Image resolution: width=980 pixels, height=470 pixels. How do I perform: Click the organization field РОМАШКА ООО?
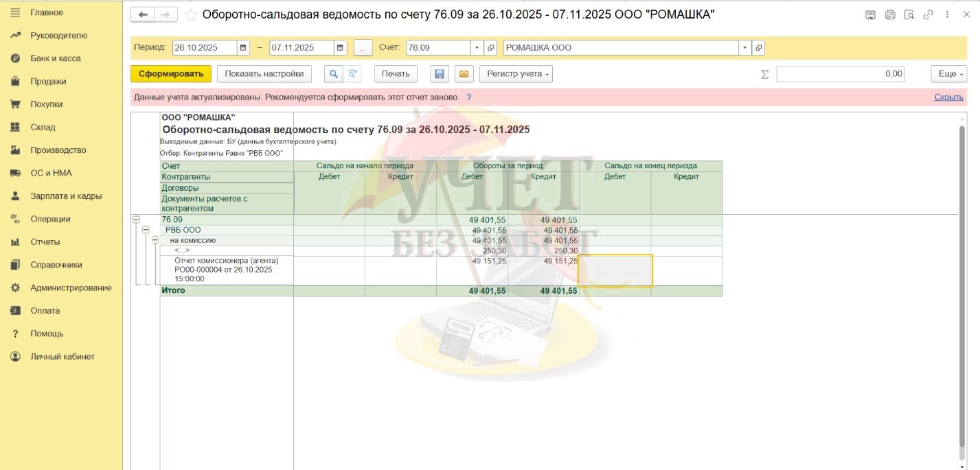620,47
